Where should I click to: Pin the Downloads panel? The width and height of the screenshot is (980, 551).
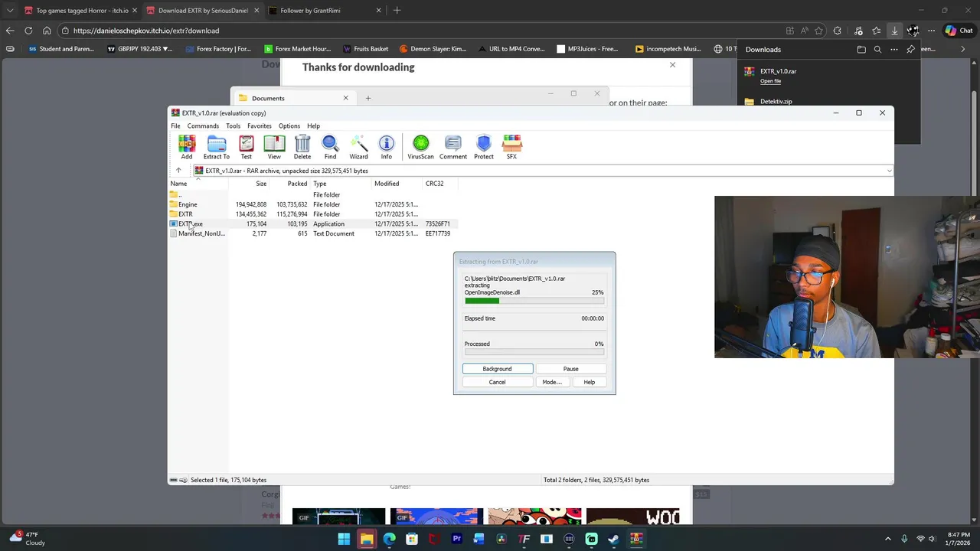tap(910, 49)
